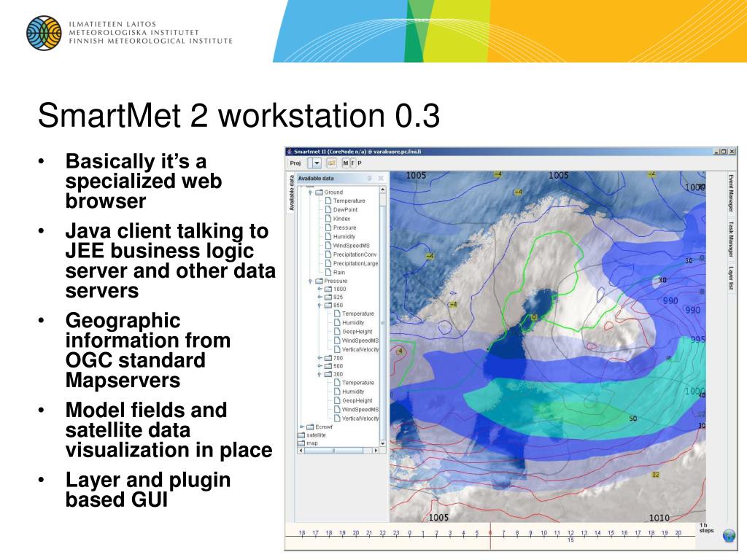Click the red current-time marker on timeline

coord(489,536)
